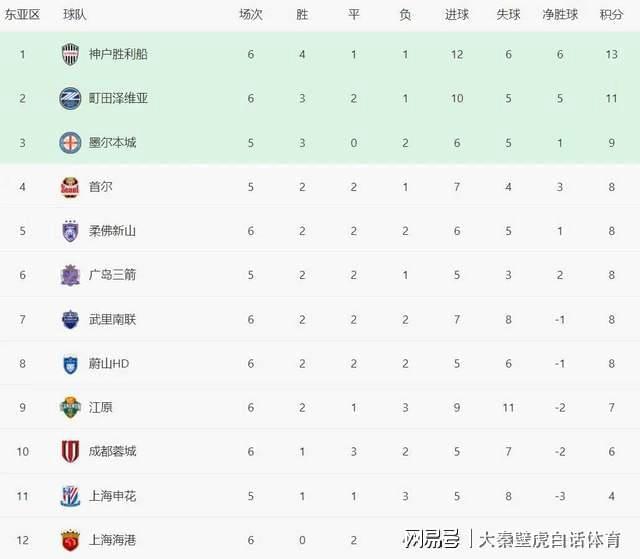Screen dimensions: 640x559
Task: Click the Shanghai Shenhua (上海申花) logo
Action: [70, 496]
